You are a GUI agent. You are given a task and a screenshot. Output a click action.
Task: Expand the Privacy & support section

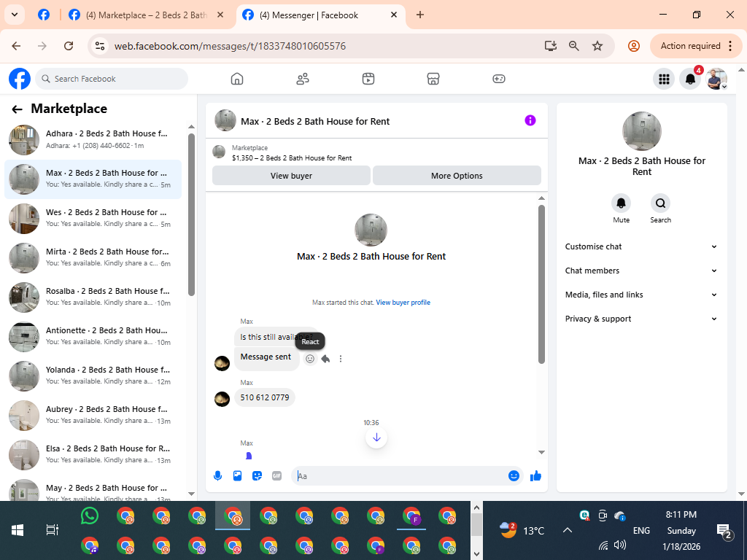point(641,319)
